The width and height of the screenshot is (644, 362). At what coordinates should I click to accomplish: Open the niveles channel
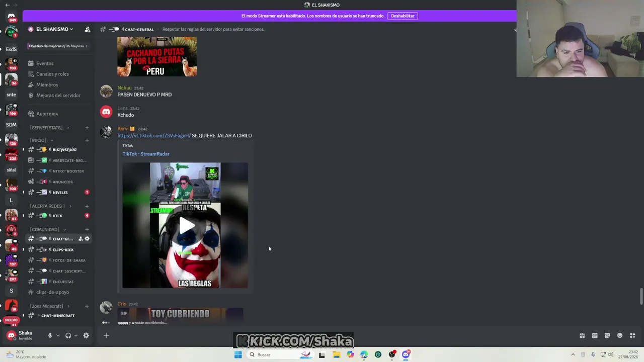point(59,192)
